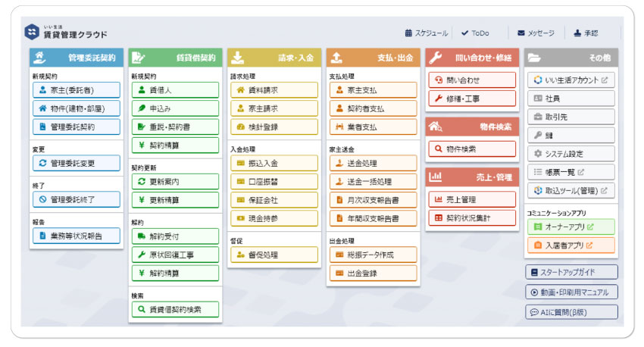
Task: Open the 物件検索 magnifier button
Action: pyautogui.click(x=472, y=149)
